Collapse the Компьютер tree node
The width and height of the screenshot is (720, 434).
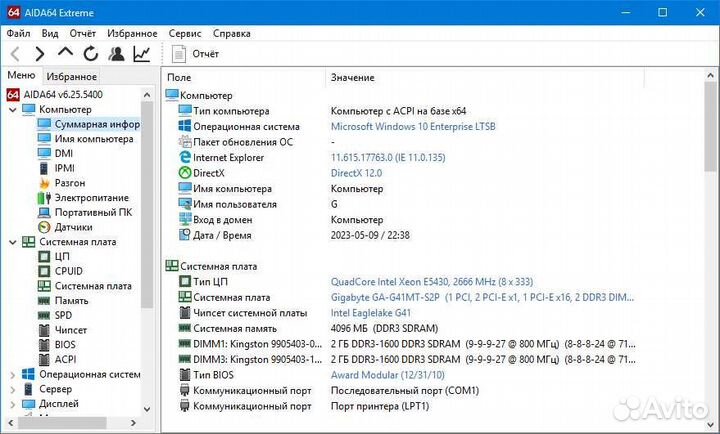point(13,110)
